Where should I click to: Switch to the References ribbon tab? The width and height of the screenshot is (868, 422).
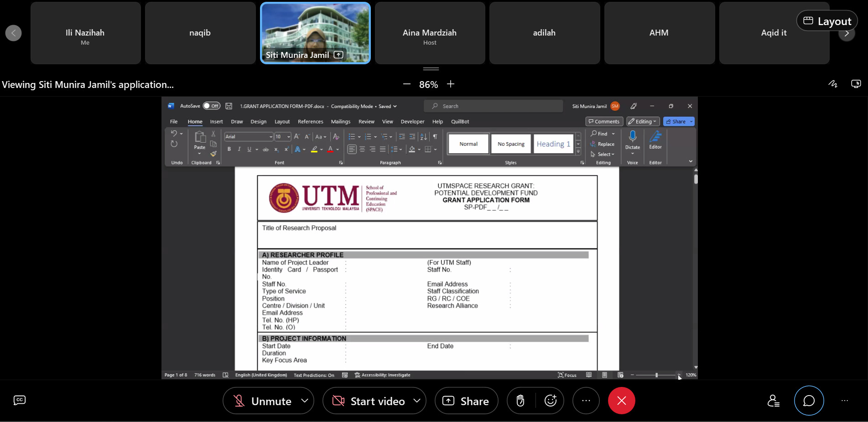(x=310, y=121)
